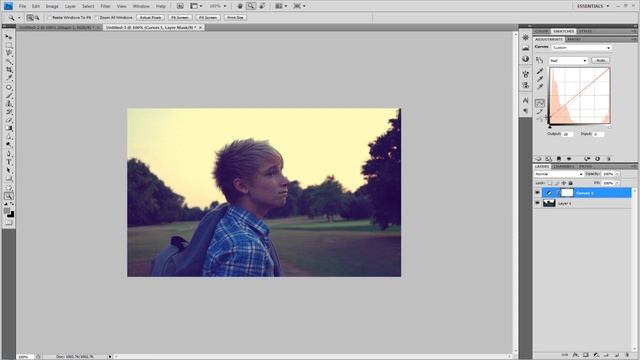Screen dimensions: 640x360
Task: Pick the black point eyedropper in Curves
Action: 540,71
